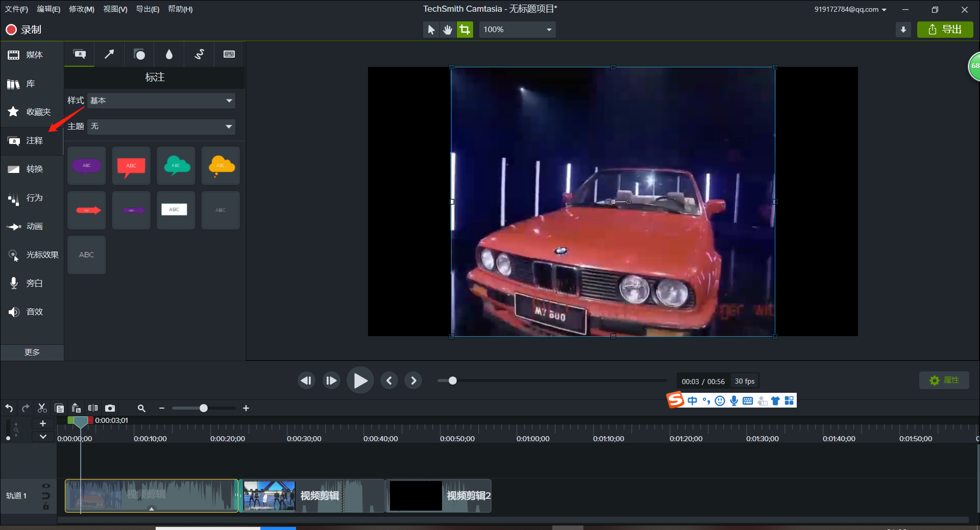
Task: Split clip at playhead icon
Action: tap(93, 408)
